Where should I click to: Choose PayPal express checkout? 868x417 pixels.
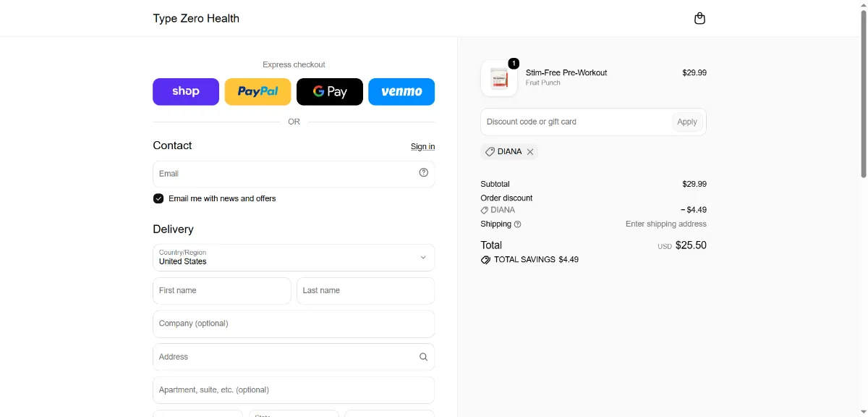click(x=258, y=92)
